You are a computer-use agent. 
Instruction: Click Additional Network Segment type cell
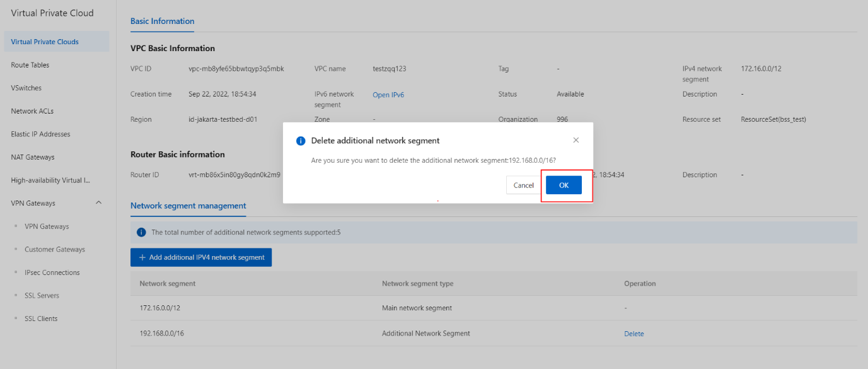click(x=426, y=333)
